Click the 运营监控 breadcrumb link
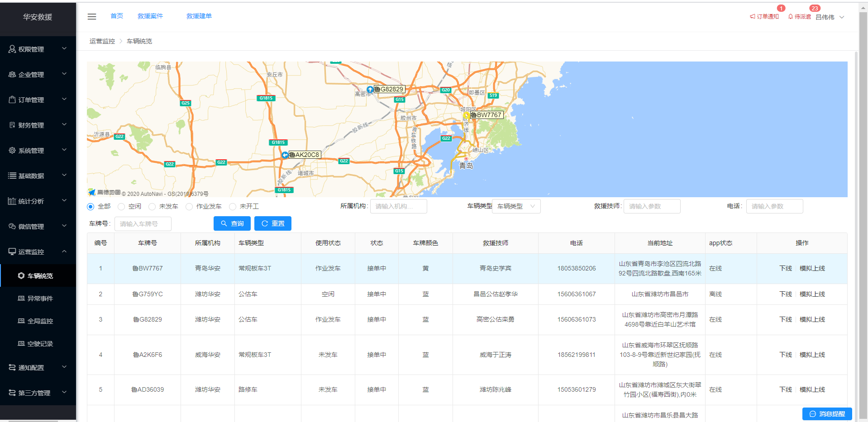The height and width of the screenshot is (422, 868). click(102, 41)
